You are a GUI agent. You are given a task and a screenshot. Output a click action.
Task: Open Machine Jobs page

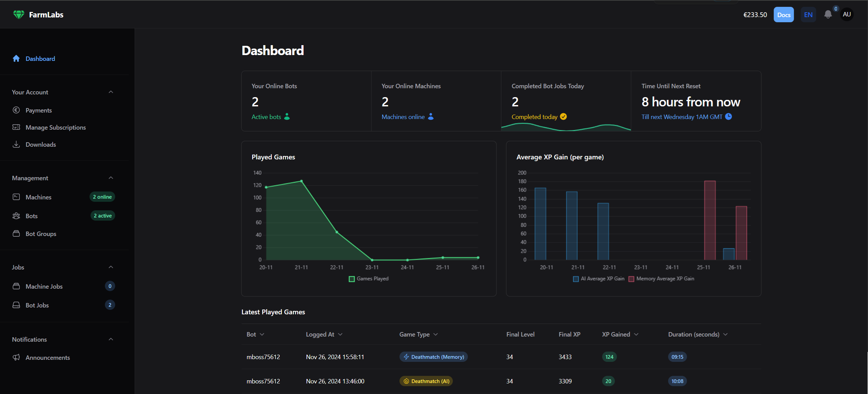(x=44, y=286)
